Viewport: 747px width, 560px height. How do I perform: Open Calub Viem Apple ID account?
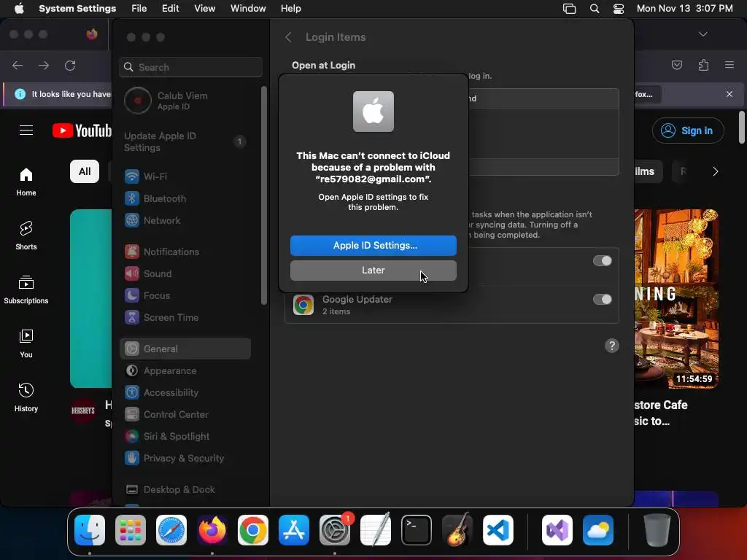(x=186, y=101)
